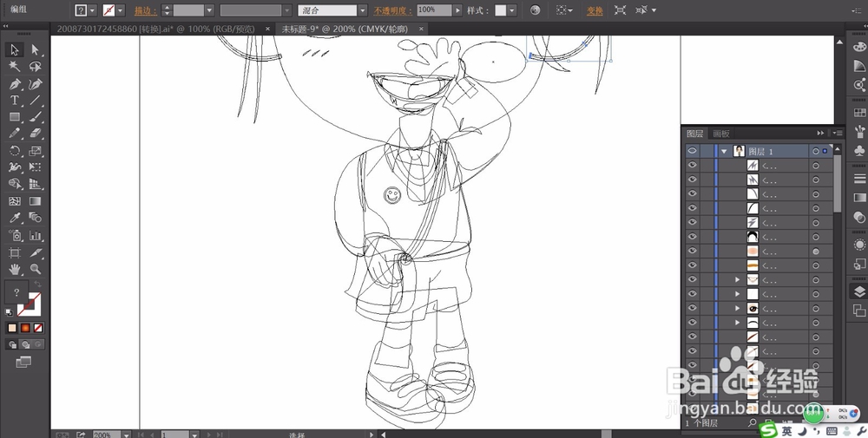
Task: Hide the sublayer with black hair thumbnail
Action: point(692,237)
